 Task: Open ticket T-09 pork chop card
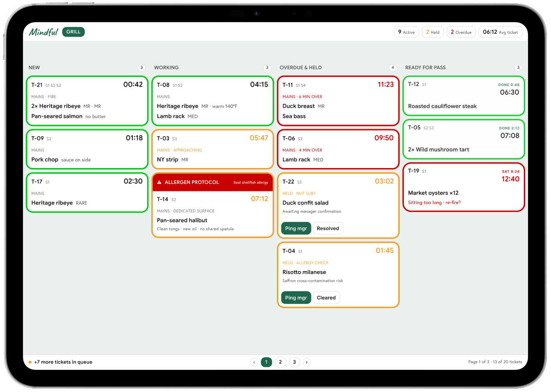[x=87, y=149]
